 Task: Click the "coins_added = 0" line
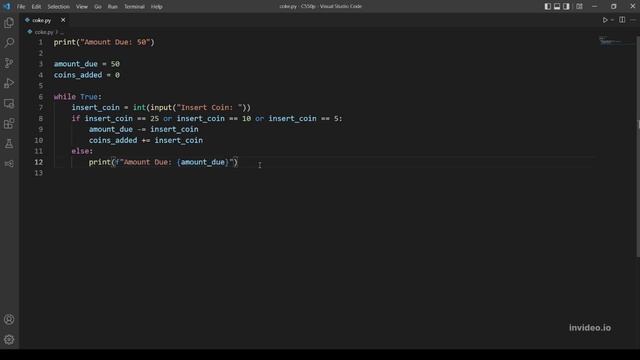tap(87, 75)
